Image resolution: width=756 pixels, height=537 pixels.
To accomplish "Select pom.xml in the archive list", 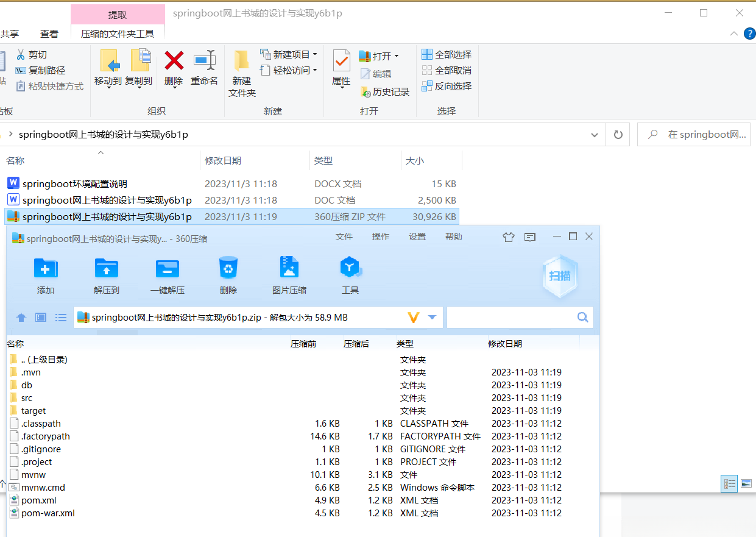I will pos(39,500).
